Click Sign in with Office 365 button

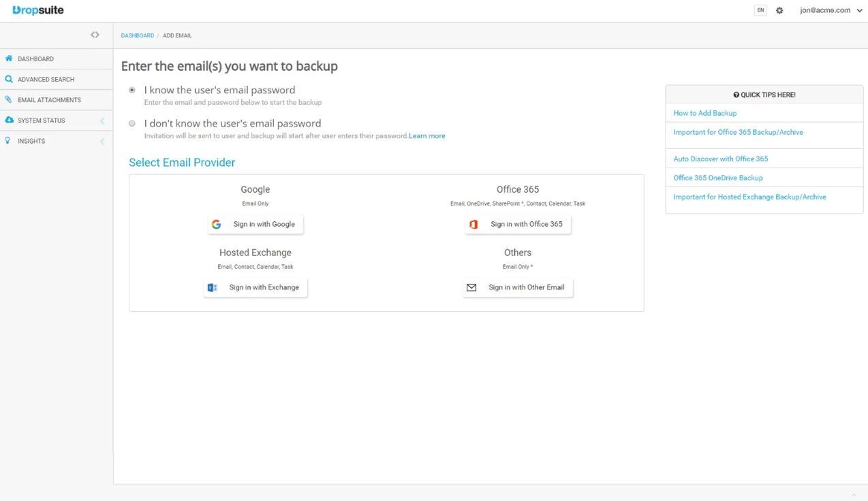pyautogui.click(x=518, y=225)
